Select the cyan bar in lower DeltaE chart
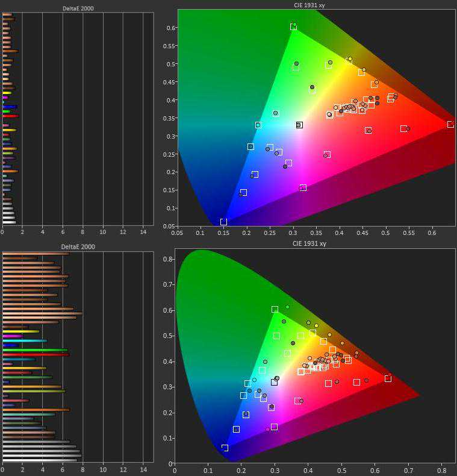Image resolution: width=457 pixels, height=476 pixels. pyautogui.click(x=24, y=340)
